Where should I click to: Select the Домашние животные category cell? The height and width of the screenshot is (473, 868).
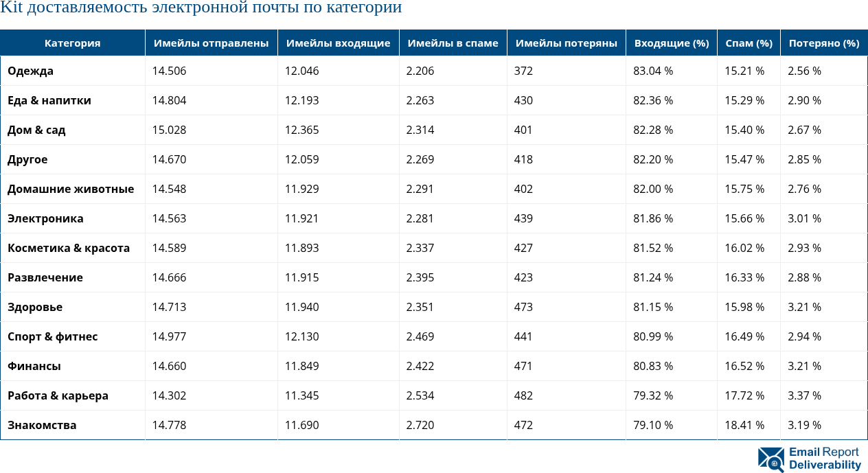pyautogui.click(x=71, y=189)
